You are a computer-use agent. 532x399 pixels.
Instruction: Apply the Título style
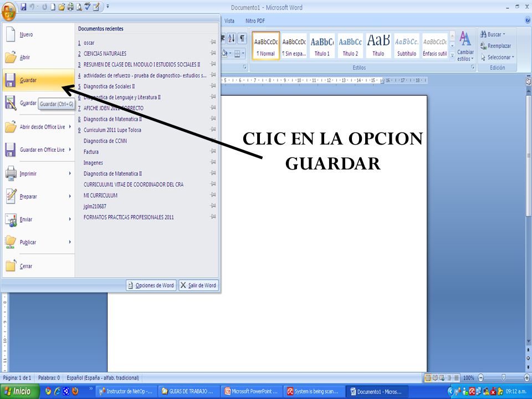[378, 46]
